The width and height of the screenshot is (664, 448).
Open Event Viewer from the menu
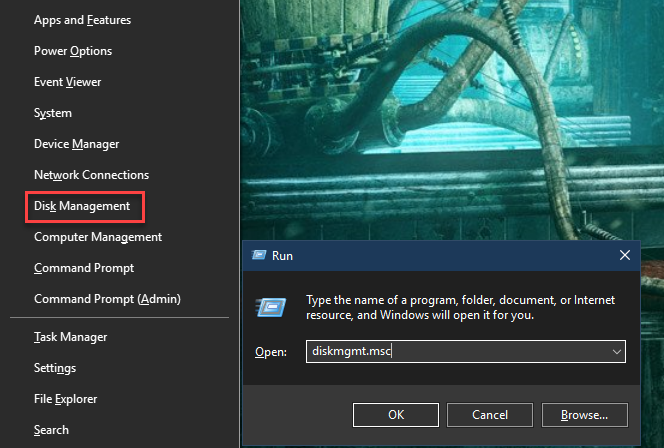click(67, 82)
